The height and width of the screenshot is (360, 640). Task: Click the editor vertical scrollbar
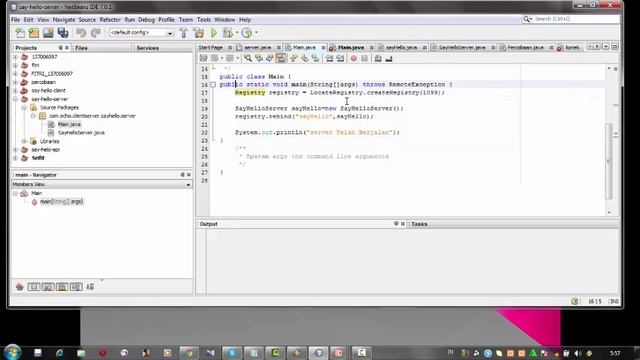[x=609, y=161]
